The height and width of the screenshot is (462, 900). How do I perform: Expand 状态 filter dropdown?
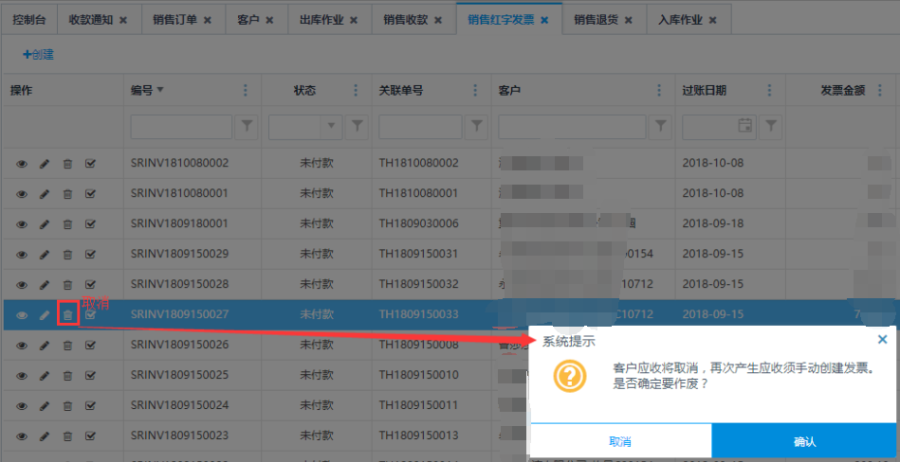click(332, 126)
